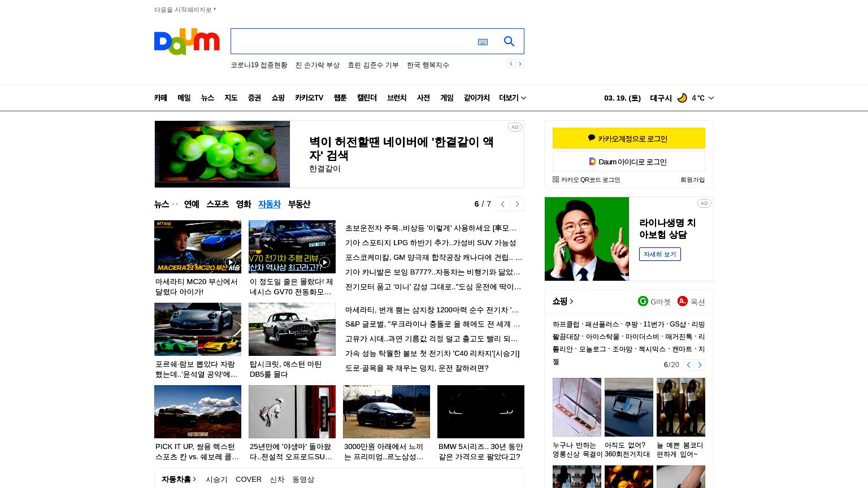Click the Lina insurance ad image

coord(587,239)
